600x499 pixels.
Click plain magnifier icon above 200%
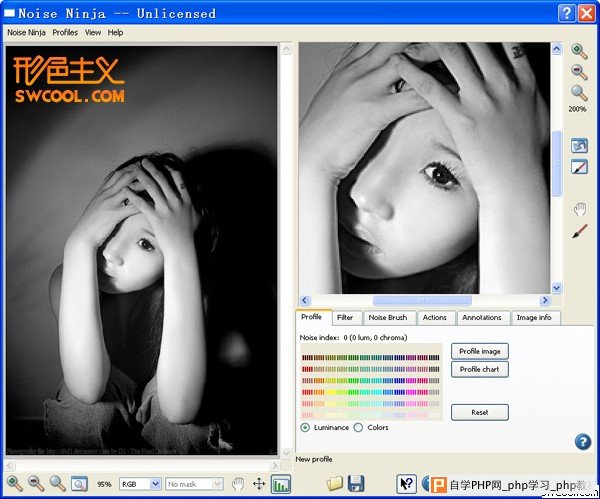(x=579, y=93)
